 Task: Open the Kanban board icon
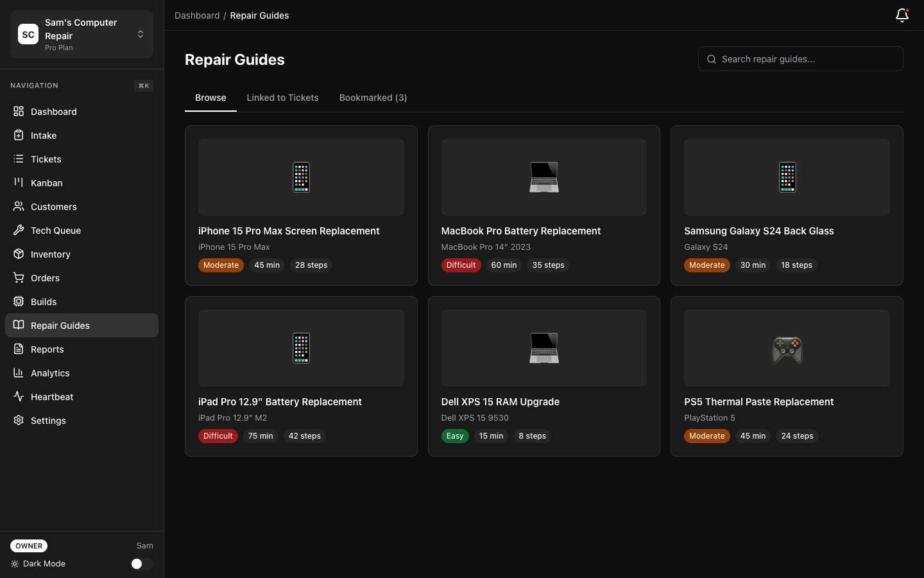coord(19,183)
